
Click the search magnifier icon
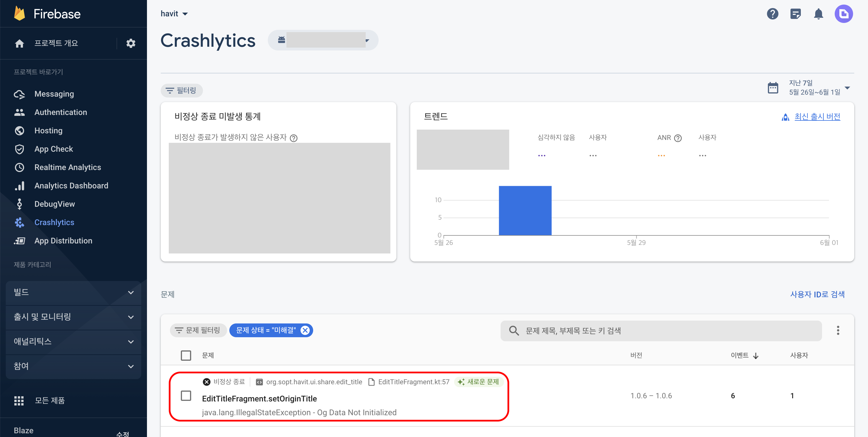tap(514, 331)
